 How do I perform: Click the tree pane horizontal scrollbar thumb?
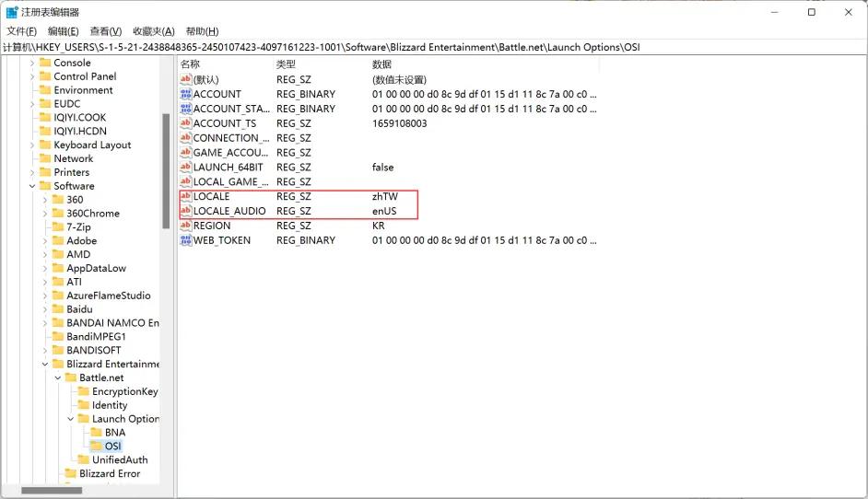point(52,490)
